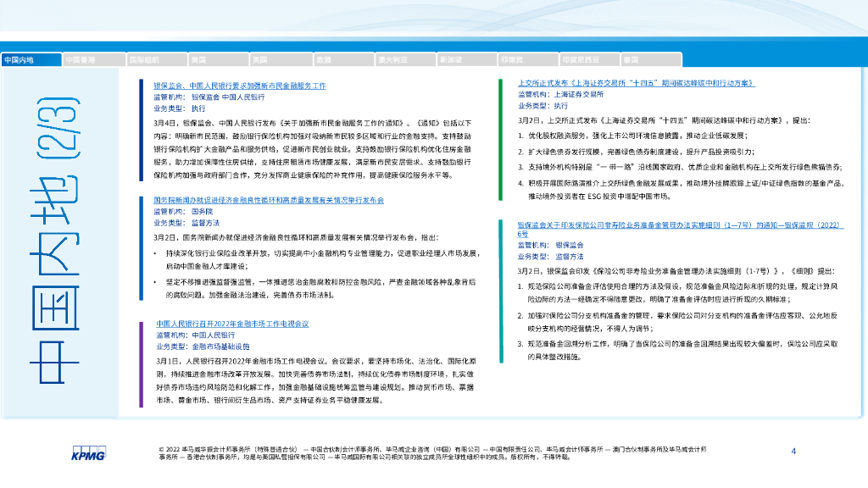The image size is (868, 488).
Task: Open the 印度尼西亚 tab
Action: 590,60
